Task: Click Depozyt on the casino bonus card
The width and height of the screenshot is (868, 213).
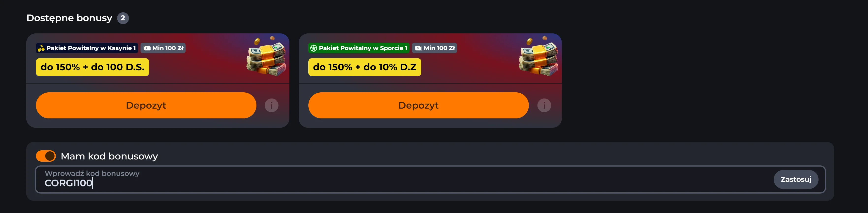Action: pyautogui.click(x=146, y=105)
